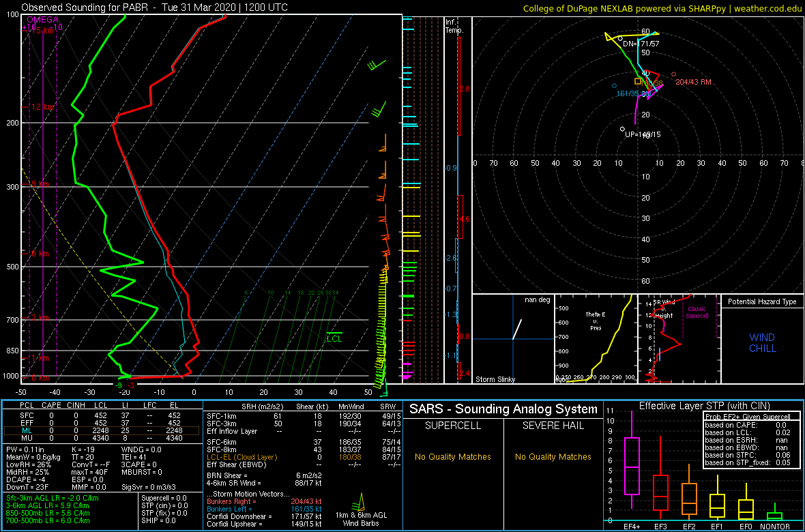Select the MU parcel row

[101, 439]
